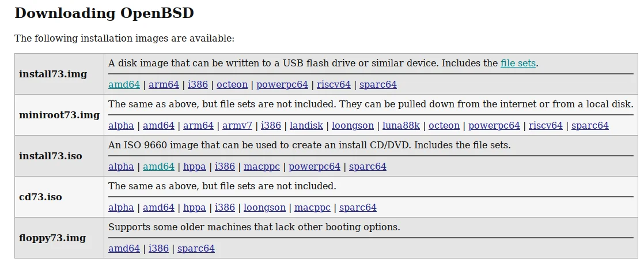Download install73.iso for powerpc64

point(315,167)
